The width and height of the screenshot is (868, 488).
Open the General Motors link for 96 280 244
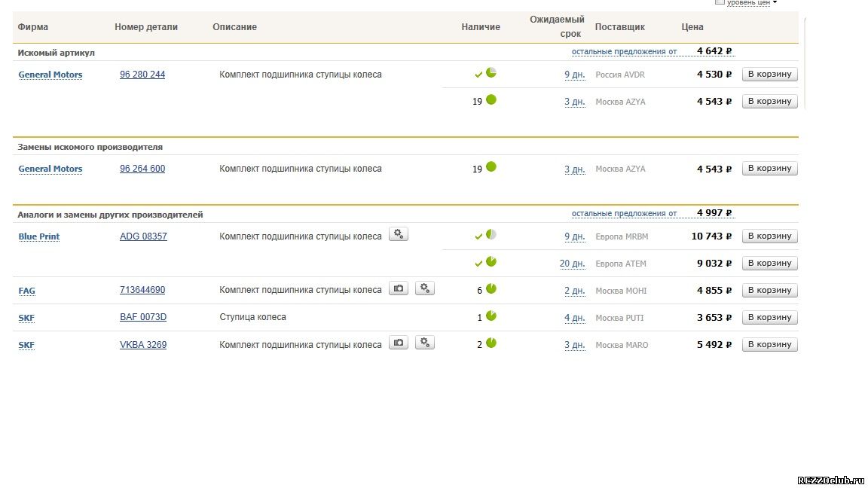coord(50,75)
